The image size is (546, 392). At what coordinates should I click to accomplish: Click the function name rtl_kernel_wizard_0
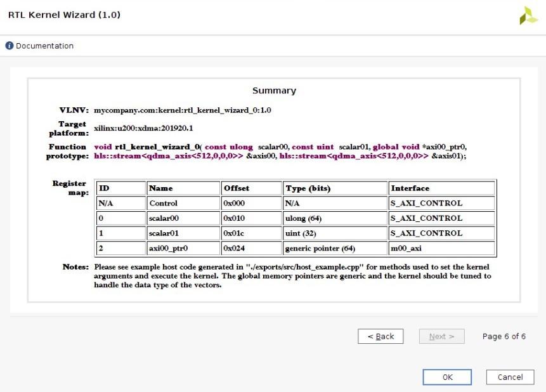click(157, 147)
